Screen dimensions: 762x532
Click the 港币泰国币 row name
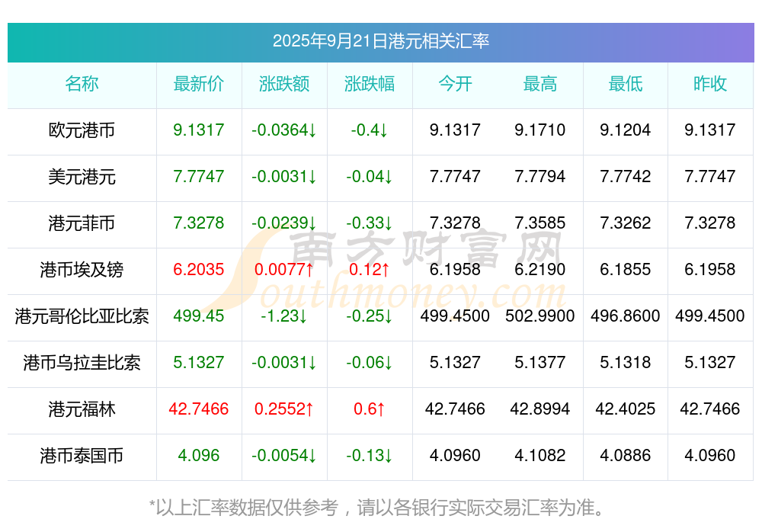(82, 456)
